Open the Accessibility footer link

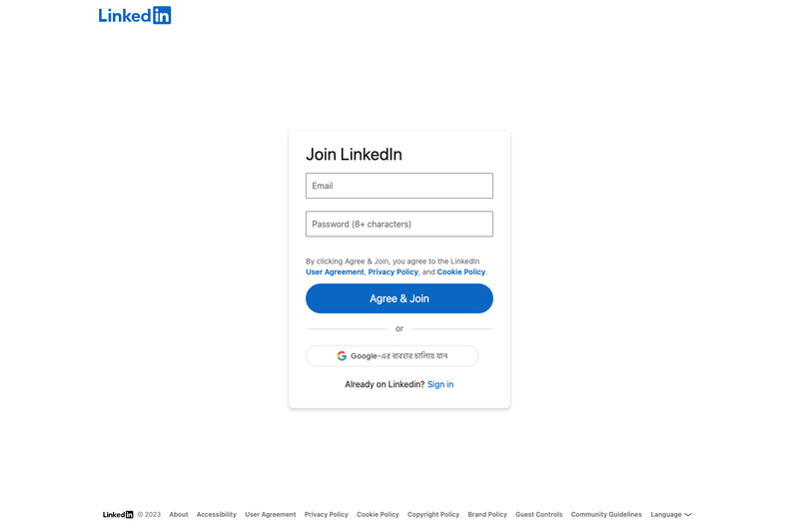click(217, 515)
